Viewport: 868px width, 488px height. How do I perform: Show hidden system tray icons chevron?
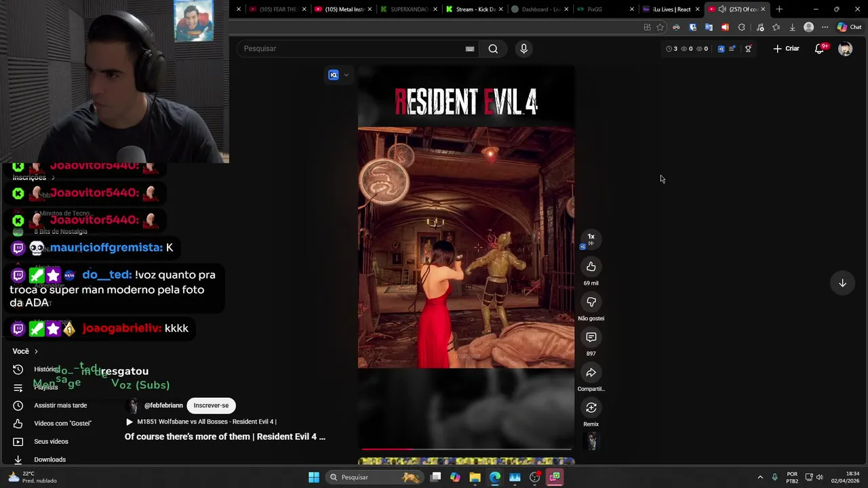[760, 477]
